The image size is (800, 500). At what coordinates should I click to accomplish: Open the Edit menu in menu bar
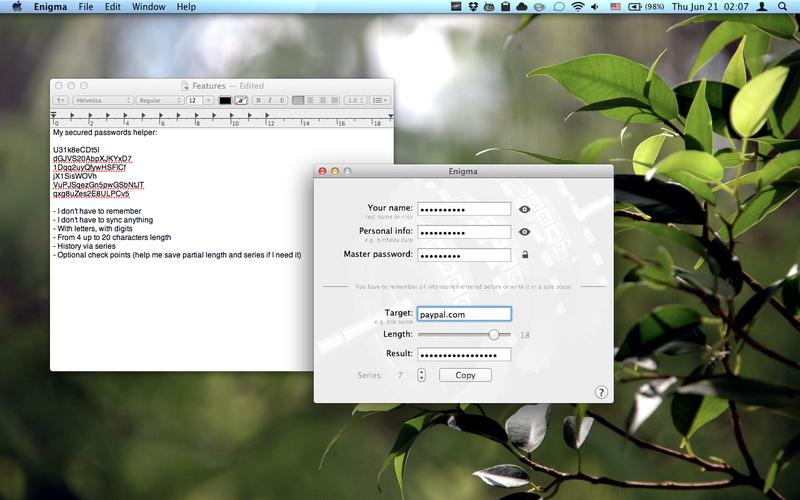[112, 7]
